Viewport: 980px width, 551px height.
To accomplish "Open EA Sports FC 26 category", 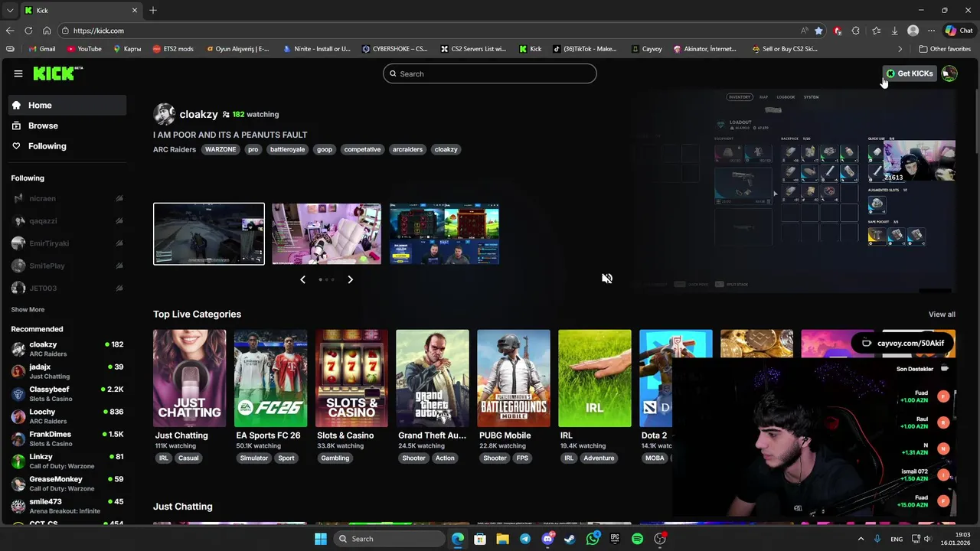I will [x=270, y=378].
